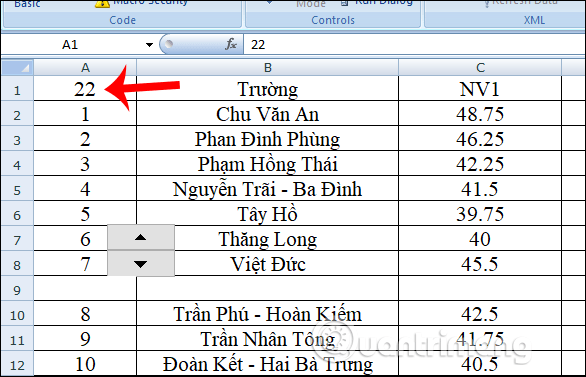Select the Trần Nhân Tông cell
Screen dimensions: 586x377
pyautogui.click(x=268, y=339)
